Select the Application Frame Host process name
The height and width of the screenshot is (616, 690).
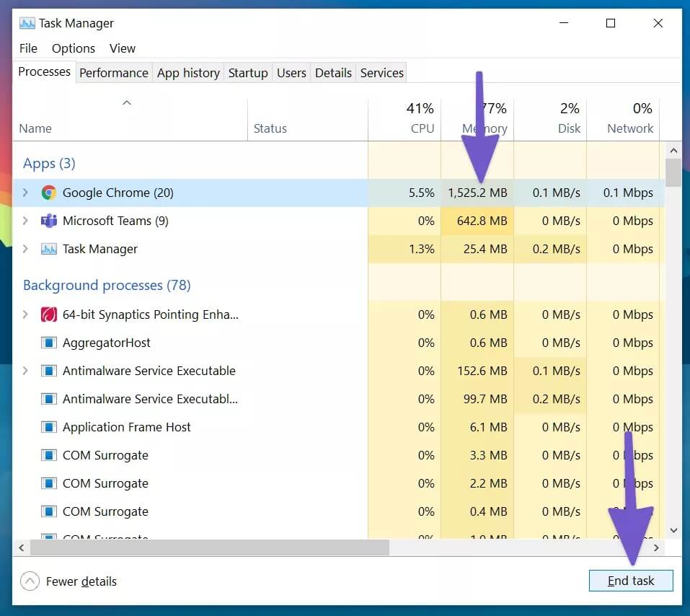point(127,427)
